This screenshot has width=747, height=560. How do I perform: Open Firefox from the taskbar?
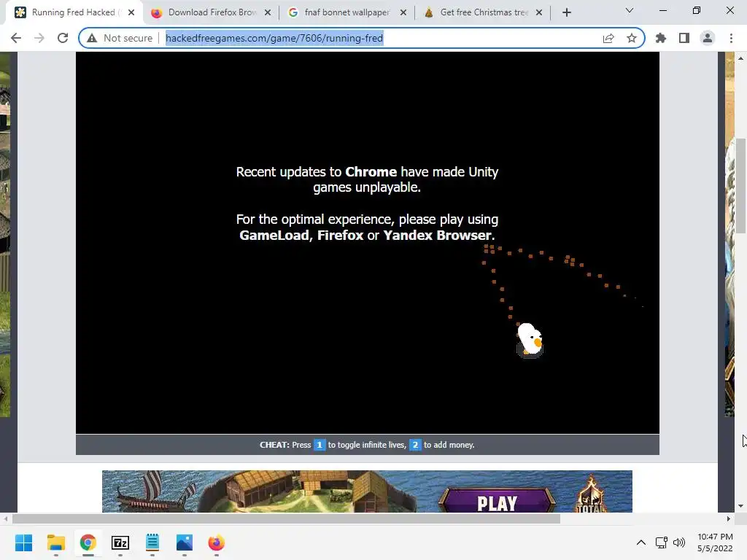pyautogui.click(x=216, y=542)
